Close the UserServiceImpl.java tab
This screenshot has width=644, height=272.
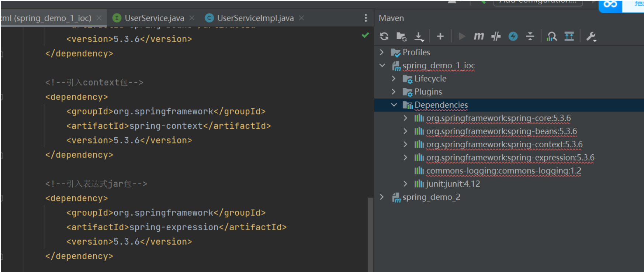tap(301, 18)
